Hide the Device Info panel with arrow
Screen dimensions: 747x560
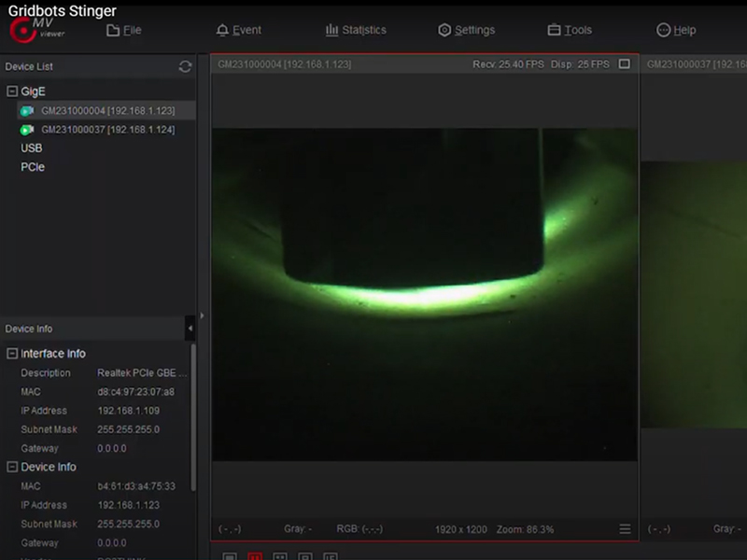[190, 329]
